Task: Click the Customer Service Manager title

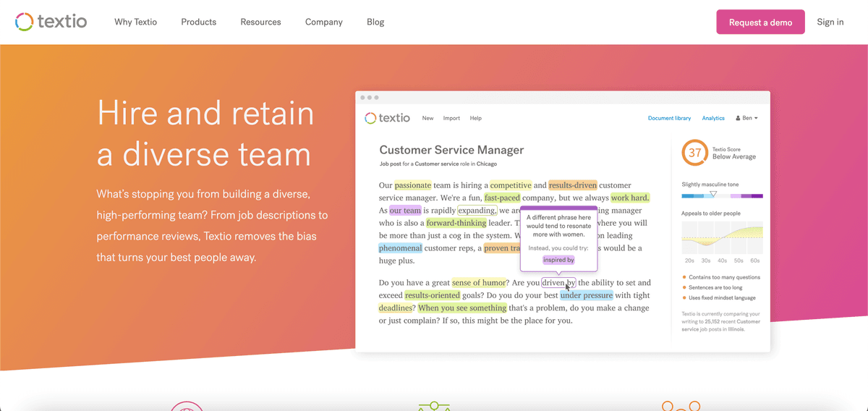Action: [x=451, y=151]
